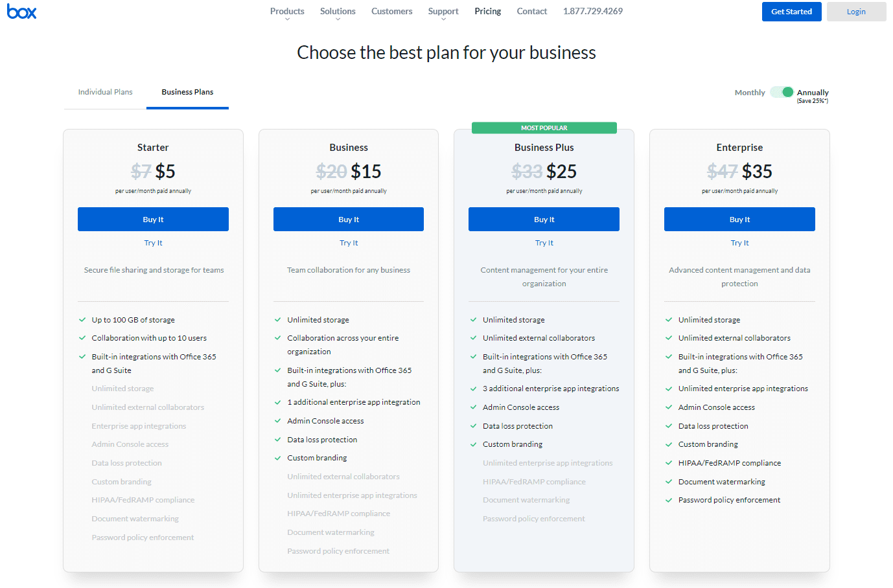Buy the Business Plus plan

pos(544,219)
